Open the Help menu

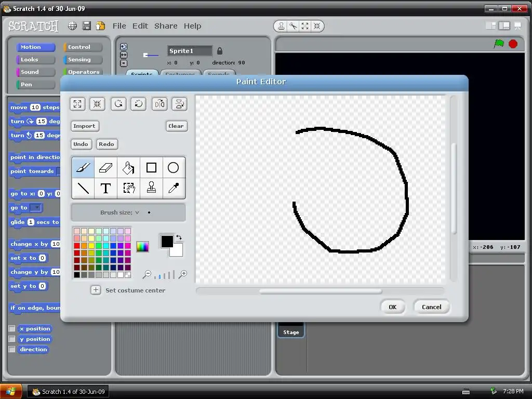(x=192, y=26)
